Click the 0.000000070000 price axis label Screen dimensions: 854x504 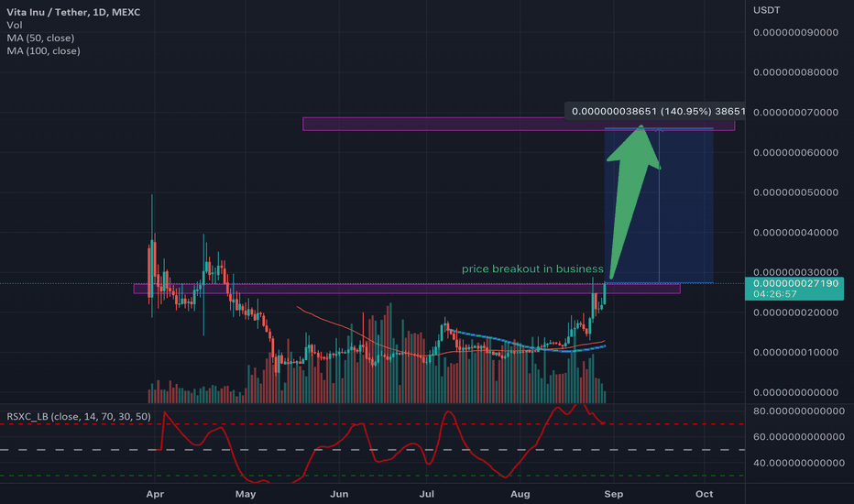click(795, 112)
